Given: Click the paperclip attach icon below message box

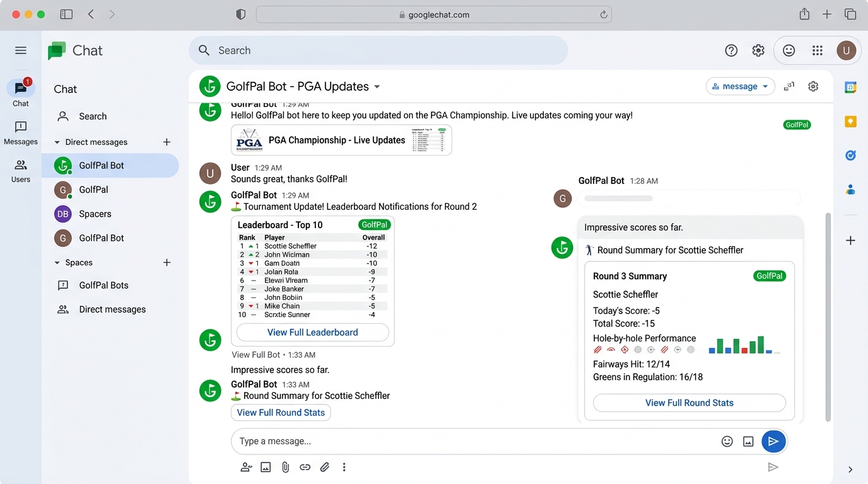Looking at the screenshot, I should [285, 467].
